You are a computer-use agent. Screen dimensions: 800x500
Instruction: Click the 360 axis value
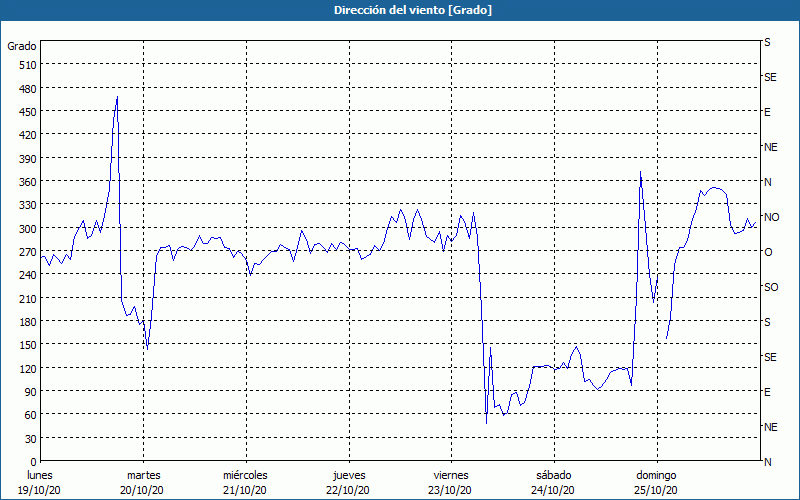point(29,182)
